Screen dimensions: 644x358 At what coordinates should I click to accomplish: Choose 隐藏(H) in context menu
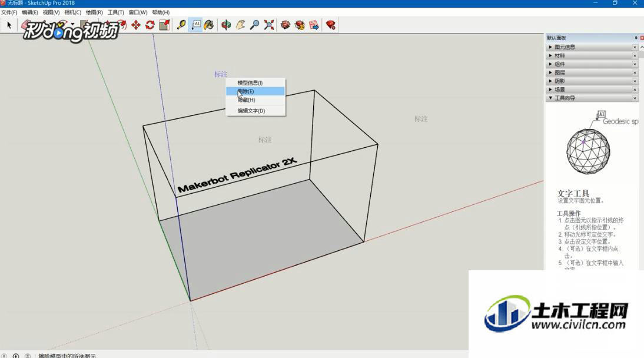[255, 100]
